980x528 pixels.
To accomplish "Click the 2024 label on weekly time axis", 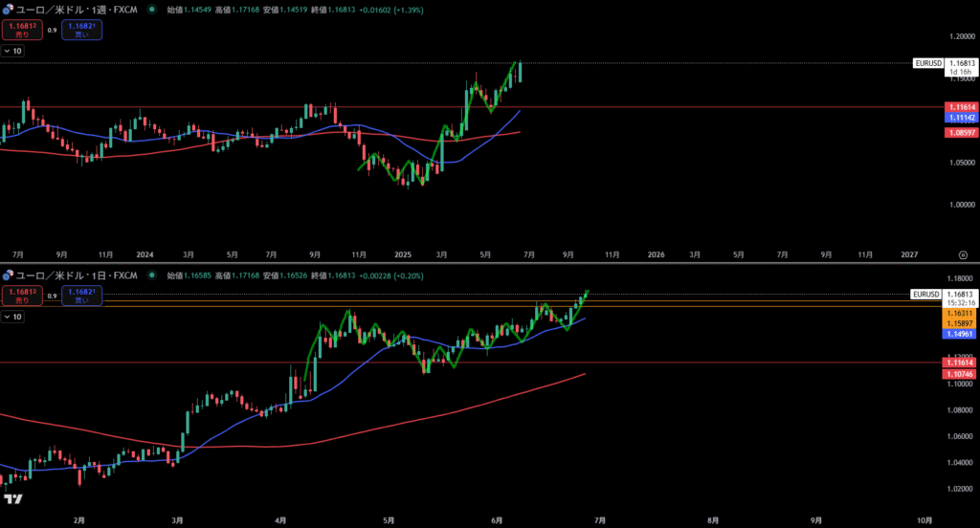I will click(145, 254).
